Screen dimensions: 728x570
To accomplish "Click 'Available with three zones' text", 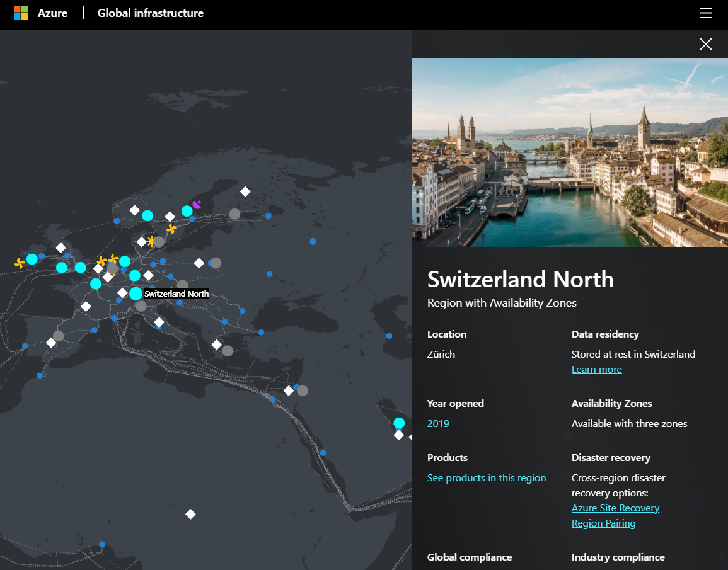I will click(x=629, y=423).
